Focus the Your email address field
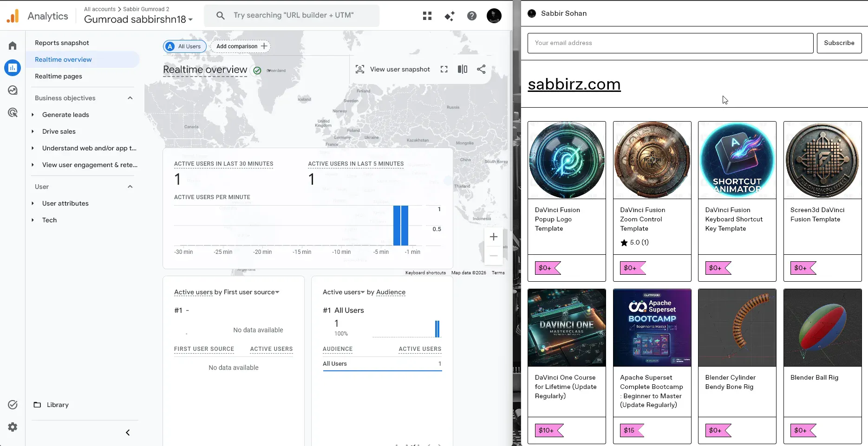This screenshot has width=868, height=446. pyautogui.click(x=670, y=43)
